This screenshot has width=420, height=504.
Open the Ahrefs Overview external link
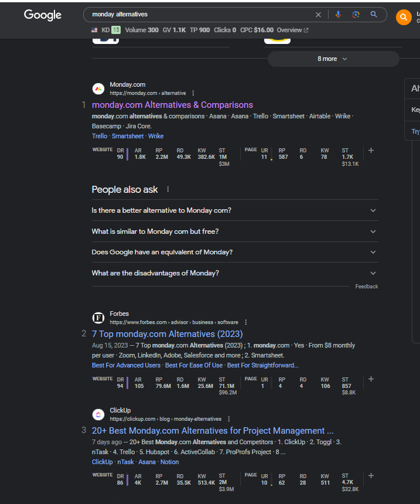293,30
